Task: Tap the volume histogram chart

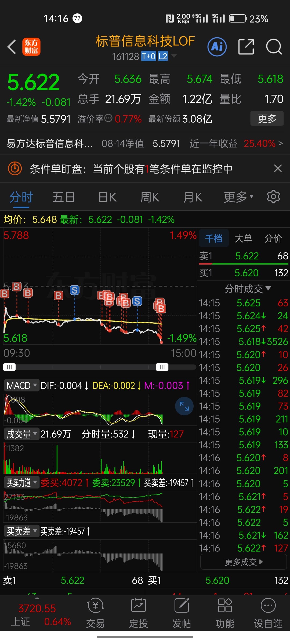Action: click(100, 458)
